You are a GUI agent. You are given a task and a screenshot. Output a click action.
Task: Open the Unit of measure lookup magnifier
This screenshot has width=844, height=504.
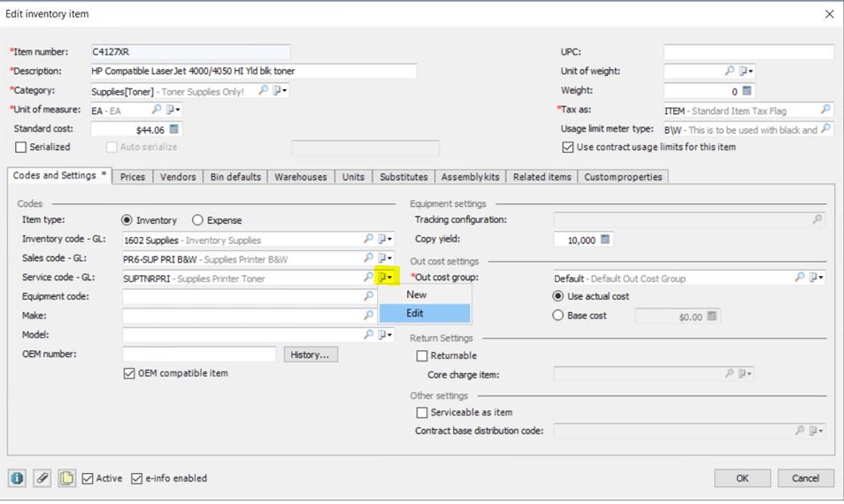click(156, 110)
